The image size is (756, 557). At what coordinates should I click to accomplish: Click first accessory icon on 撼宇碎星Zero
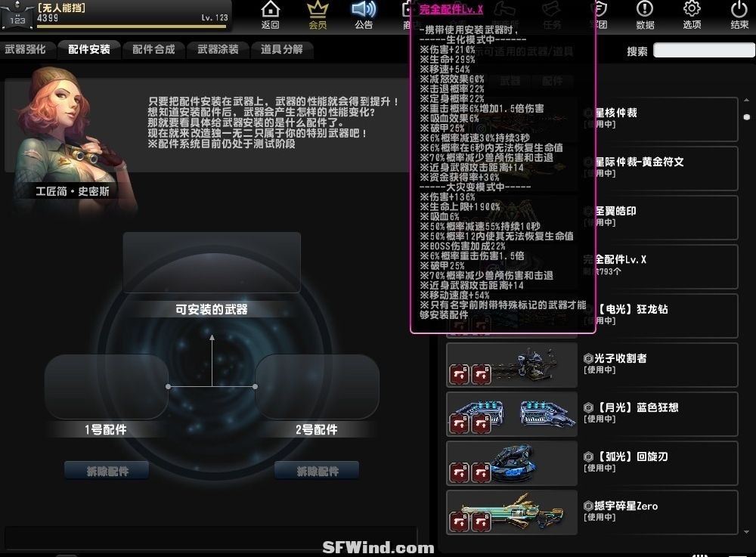(459, 521)
